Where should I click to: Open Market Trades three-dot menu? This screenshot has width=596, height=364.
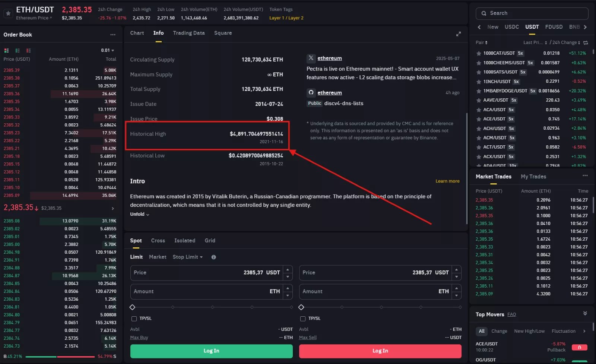tap(585, 175)
